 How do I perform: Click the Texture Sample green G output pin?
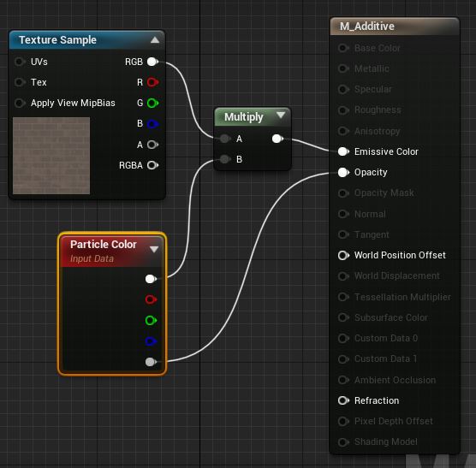[x=152, y=103]
